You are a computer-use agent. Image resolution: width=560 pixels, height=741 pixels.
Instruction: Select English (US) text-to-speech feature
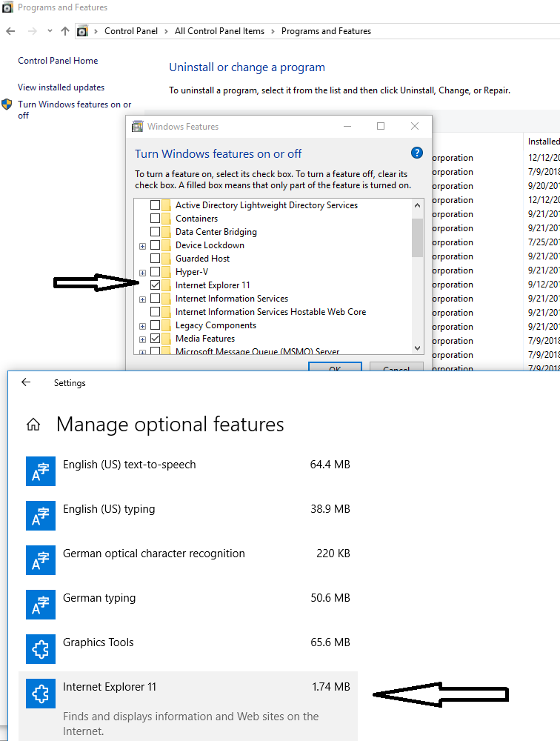[x=188, y=471]
